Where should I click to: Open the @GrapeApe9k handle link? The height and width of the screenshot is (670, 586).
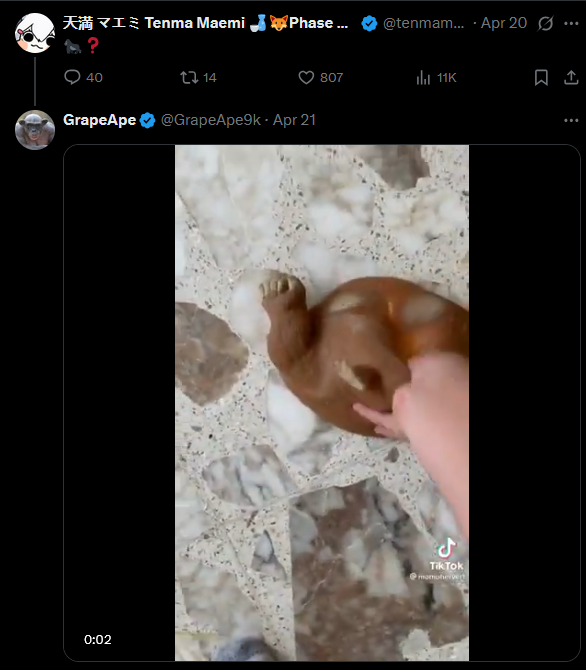point(211,120)
